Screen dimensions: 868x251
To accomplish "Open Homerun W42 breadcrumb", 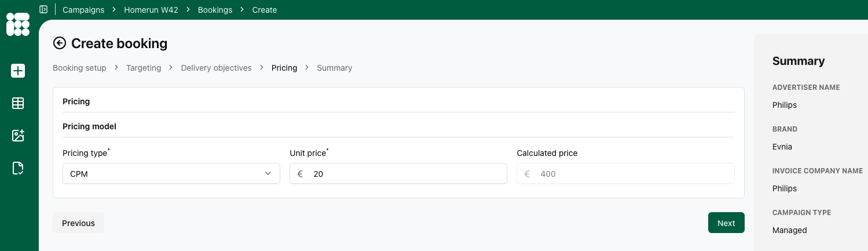I will [151, 10].
